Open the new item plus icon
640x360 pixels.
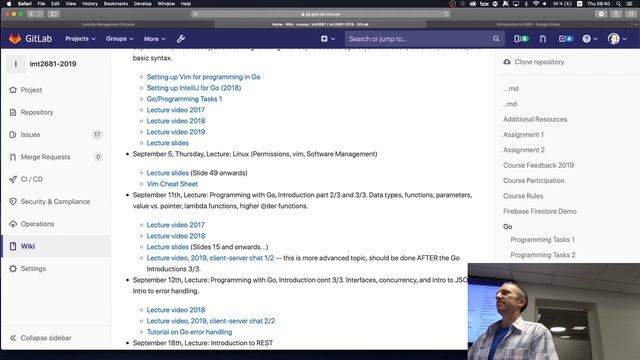coord(324,39)
